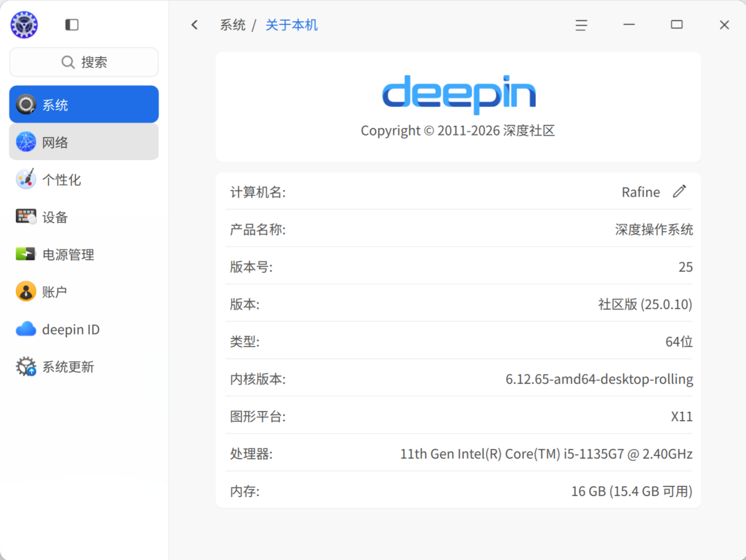Open the deepin ID cloud section
746x560 pixels.
point(26,329)
